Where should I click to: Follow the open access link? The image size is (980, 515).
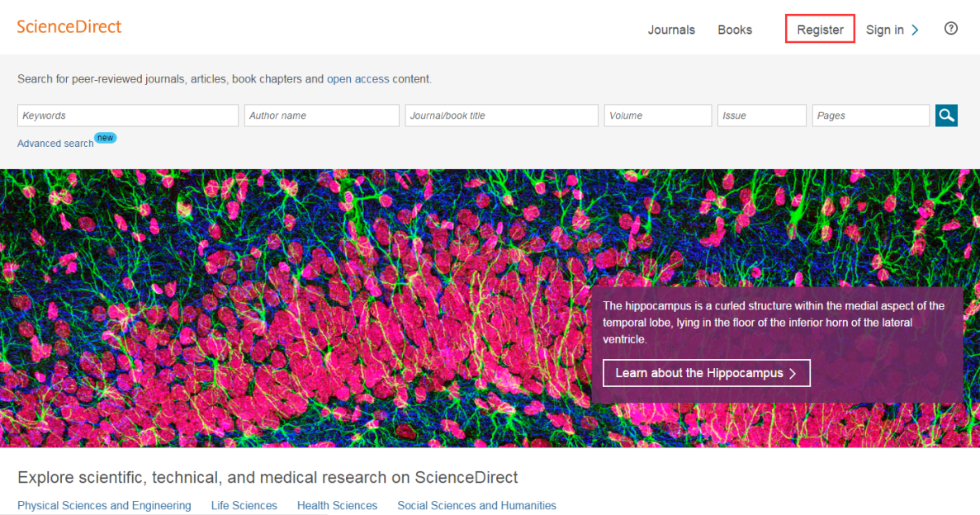(x=357, y=79)
